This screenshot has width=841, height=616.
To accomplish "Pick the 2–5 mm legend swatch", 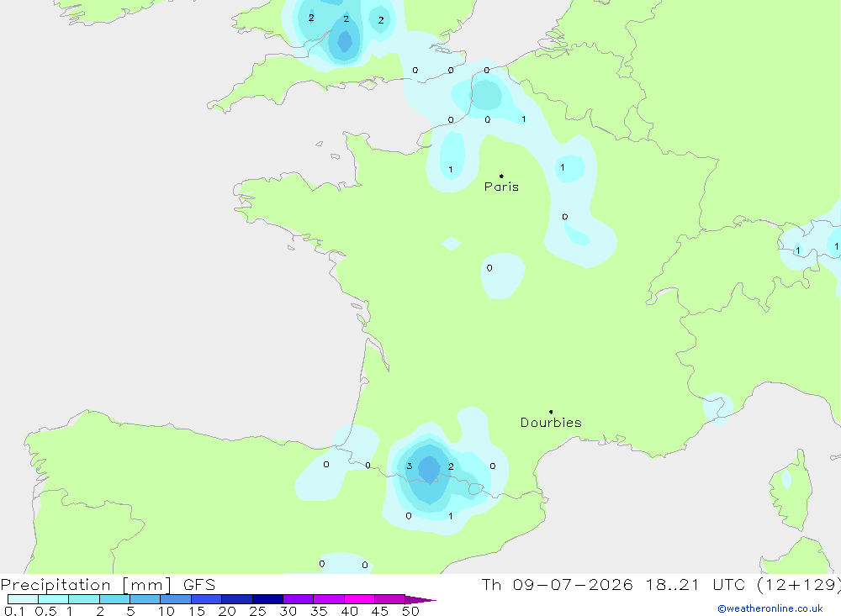I will [114, 599].
